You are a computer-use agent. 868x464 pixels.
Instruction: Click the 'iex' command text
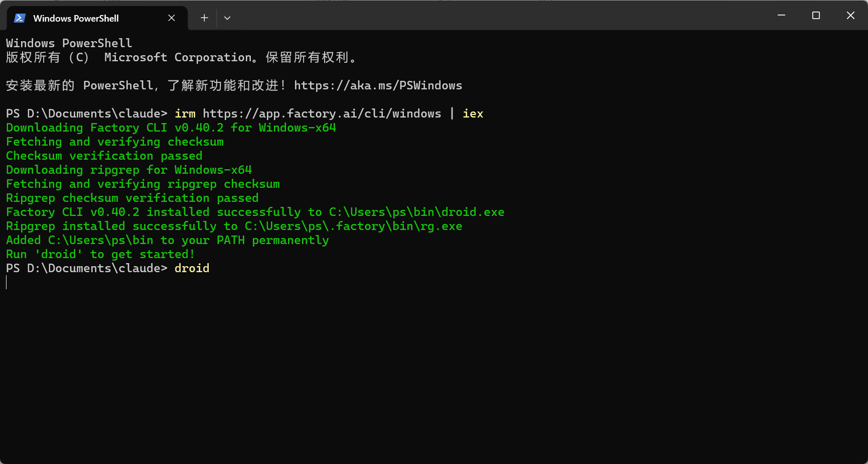point(473,113)
